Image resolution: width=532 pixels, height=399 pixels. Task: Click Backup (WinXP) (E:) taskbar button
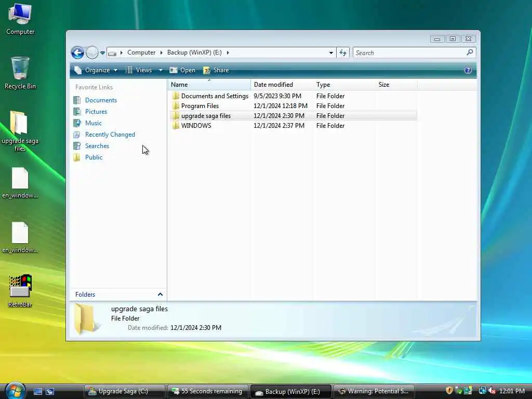tap(290, 391)
